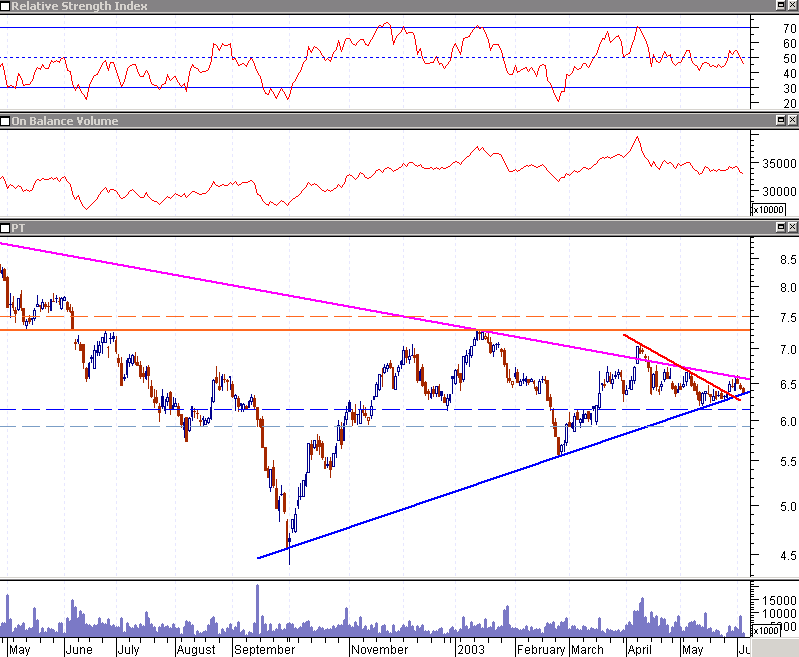Image resolution: width=799 pixels, height=657 pixels.
Task: Click the PT price panel menu icon
Action: 5,228
